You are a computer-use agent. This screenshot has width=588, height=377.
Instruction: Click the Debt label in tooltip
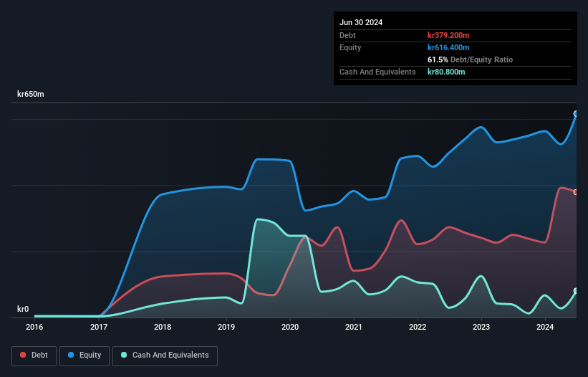(347, 35)
